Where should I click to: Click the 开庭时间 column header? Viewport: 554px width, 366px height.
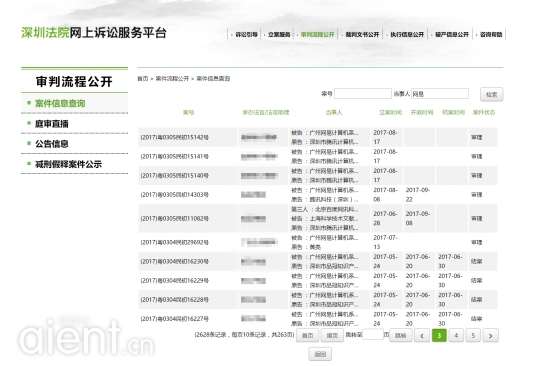click(422, 112)
